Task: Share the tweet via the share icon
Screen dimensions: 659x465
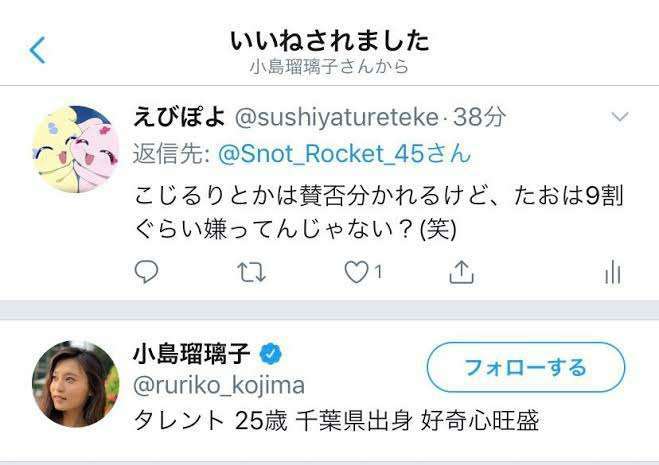Action: (x=461, y=272)
